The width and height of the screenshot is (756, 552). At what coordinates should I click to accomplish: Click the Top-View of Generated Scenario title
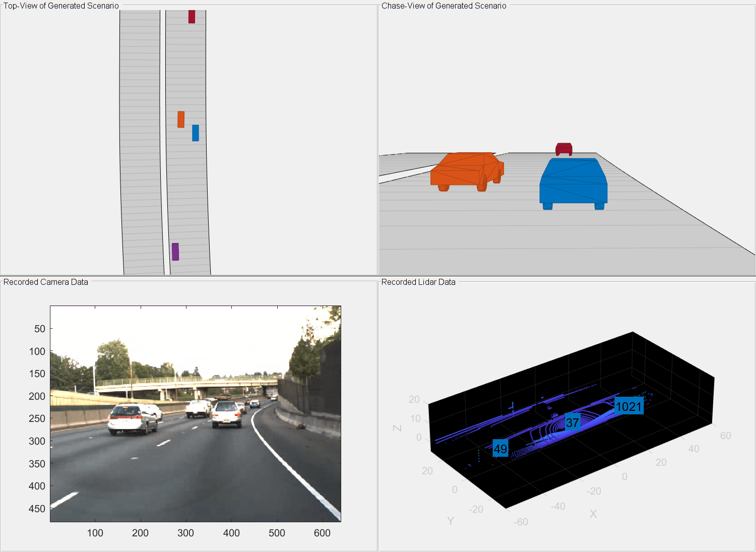click(60, 6)
